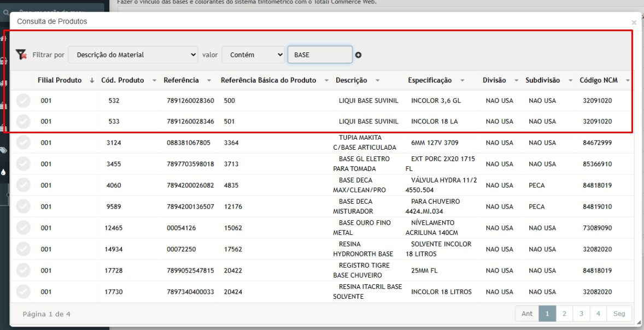Focus the filter value field containing BASE

pyautogui.click(x=320, y=55)
